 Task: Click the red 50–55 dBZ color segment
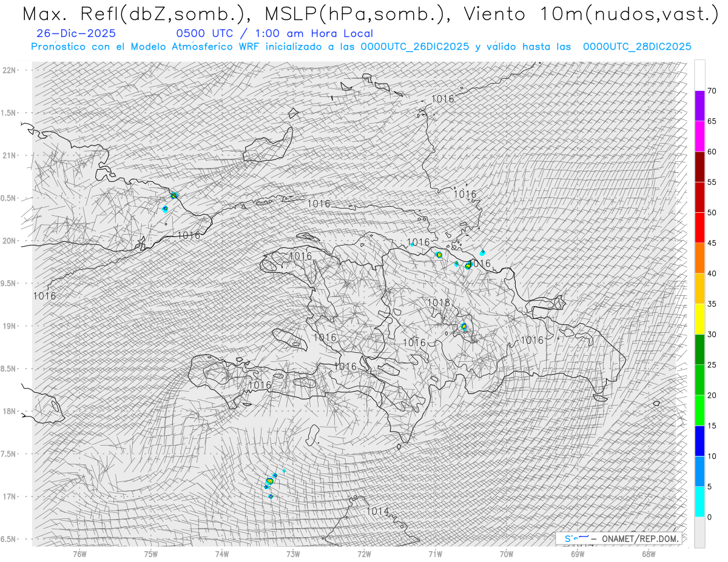coord(699,197)
